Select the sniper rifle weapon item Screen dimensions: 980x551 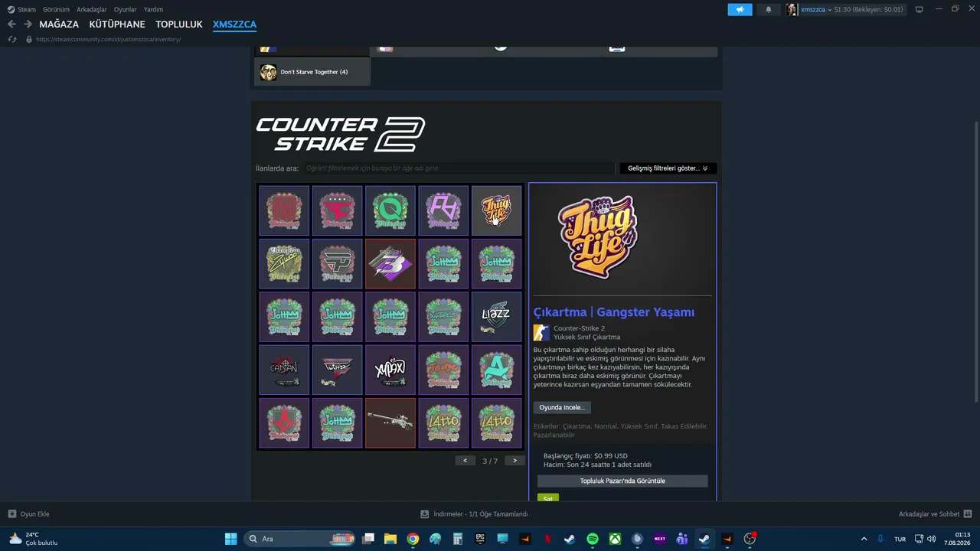pyautogui.click(x=390, y=422)
